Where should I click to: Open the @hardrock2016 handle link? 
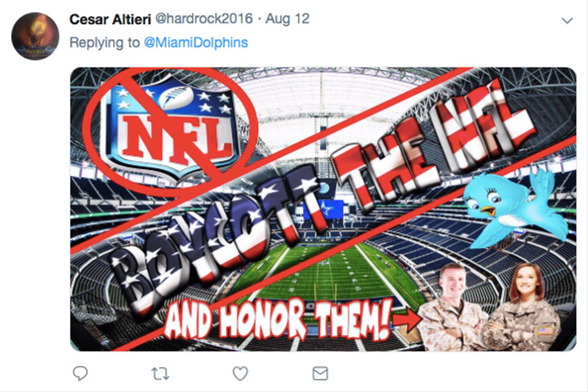(204, 19)
